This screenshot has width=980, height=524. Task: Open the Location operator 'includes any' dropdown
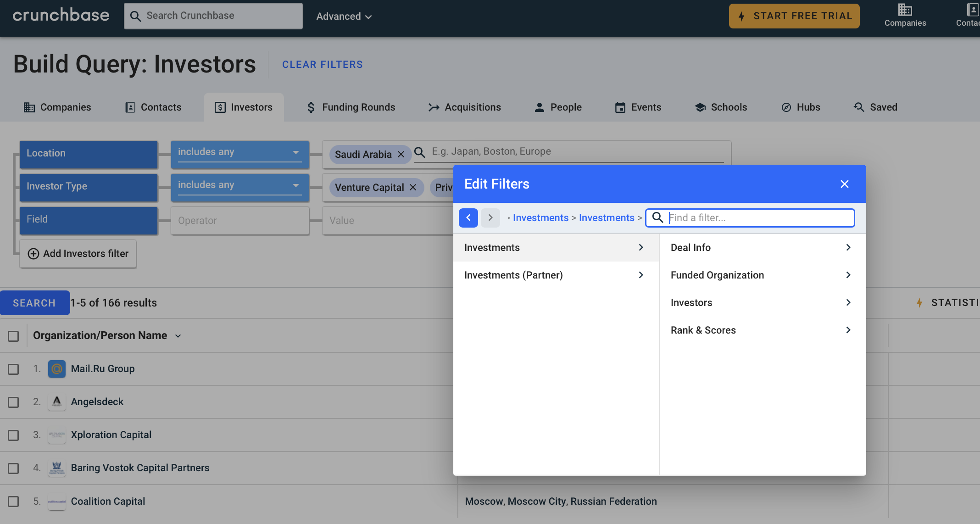point(239,152)
